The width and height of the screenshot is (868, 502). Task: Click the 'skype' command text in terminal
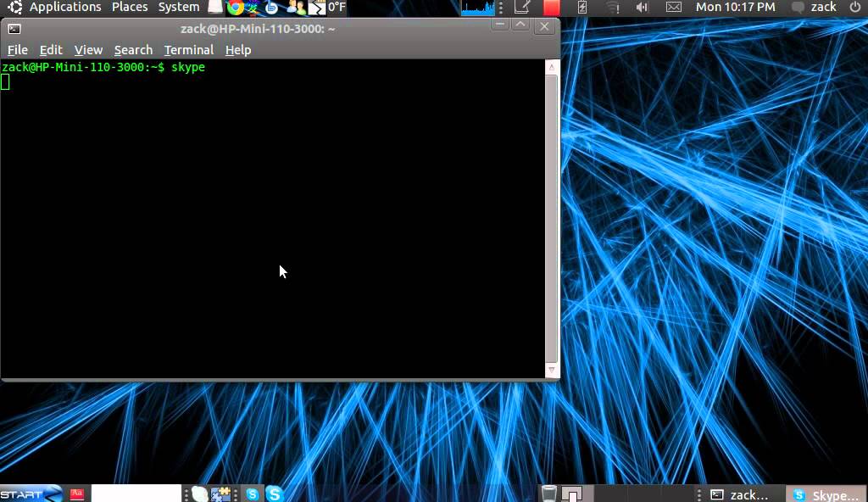tap(188, 67)
